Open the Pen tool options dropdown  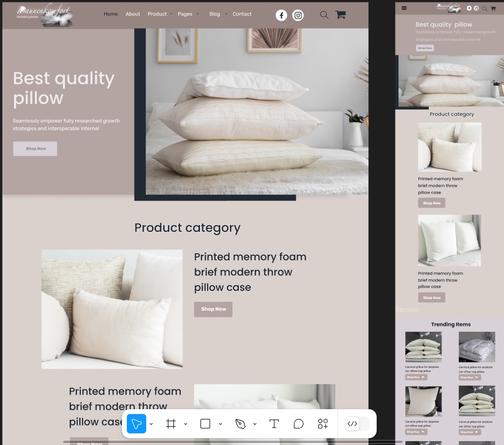pyautogui.click(x=255, y=424)
